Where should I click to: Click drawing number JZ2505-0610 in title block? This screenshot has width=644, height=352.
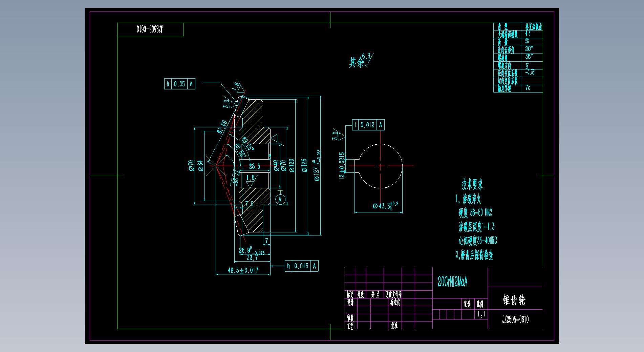click(x=515, y=319)
